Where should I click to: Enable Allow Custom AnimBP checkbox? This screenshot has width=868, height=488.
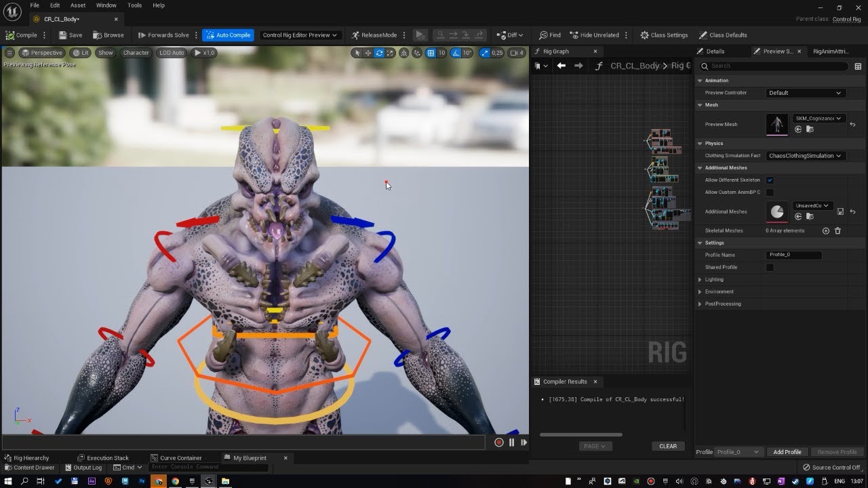[770, 192]
